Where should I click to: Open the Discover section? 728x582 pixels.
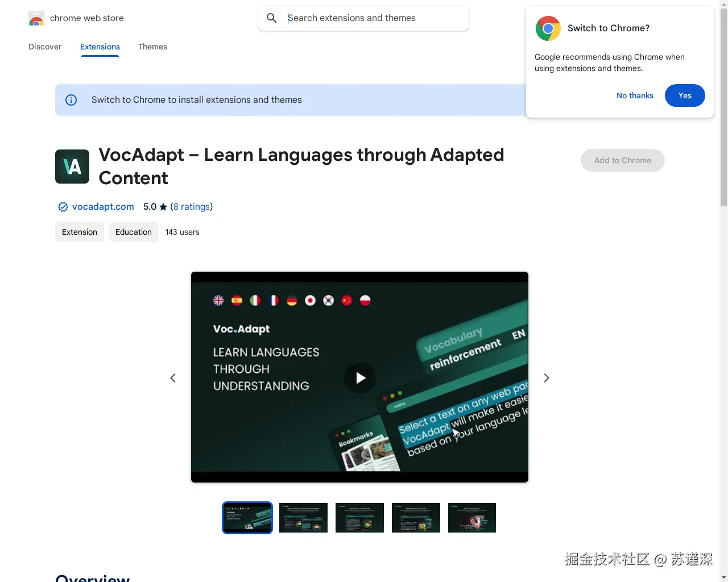pyautogui.click(x=45, y=47)
